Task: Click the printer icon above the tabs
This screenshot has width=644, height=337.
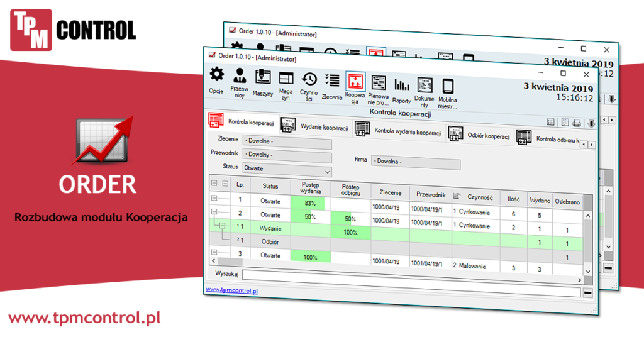Action: (x=577, y=123)
